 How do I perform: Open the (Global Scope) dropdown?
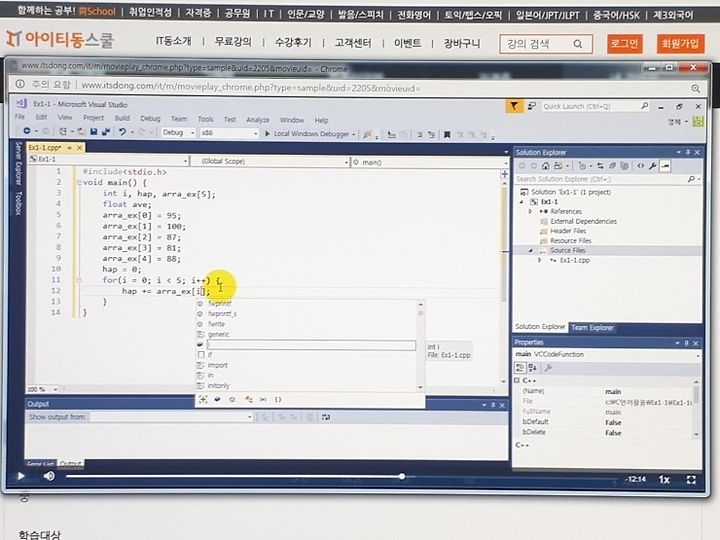[x=270, y=161]
